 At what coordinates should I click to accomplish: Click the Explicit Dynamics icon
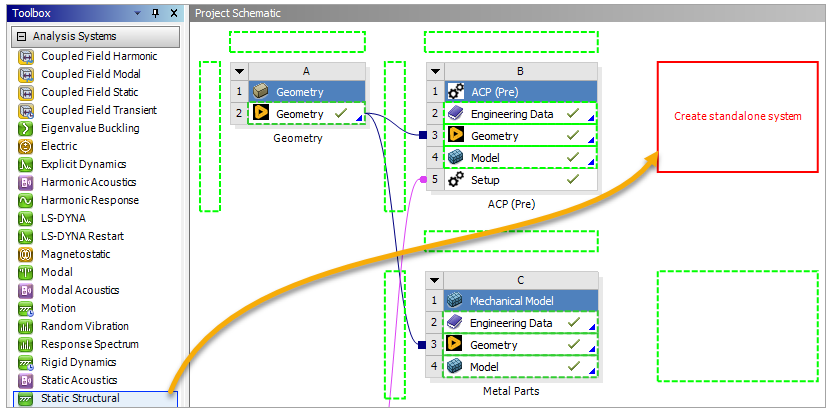[x=25, y=165]
